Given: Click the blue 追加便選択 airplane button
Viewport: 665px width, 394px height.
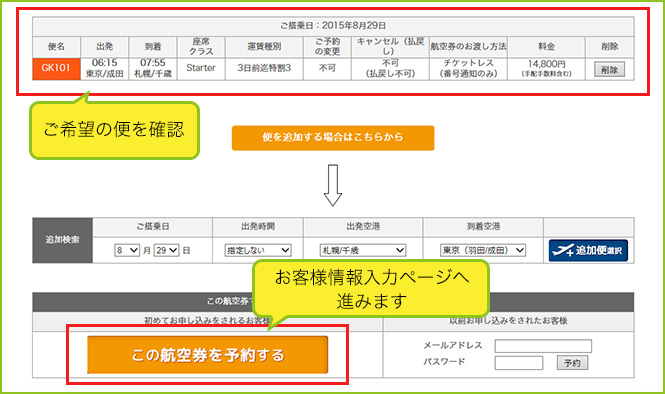Looking at the screenshot, I should click(x=588, y=251).
